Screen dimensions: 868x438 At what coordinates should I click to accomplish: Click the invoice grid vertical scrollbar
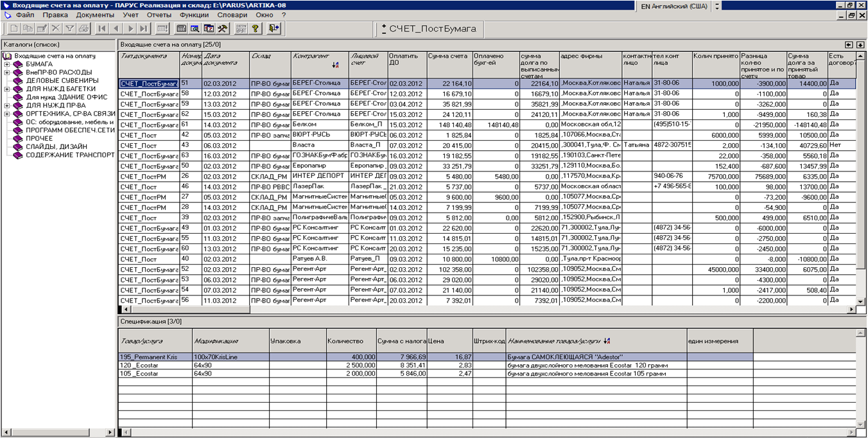tap(861, 179)
